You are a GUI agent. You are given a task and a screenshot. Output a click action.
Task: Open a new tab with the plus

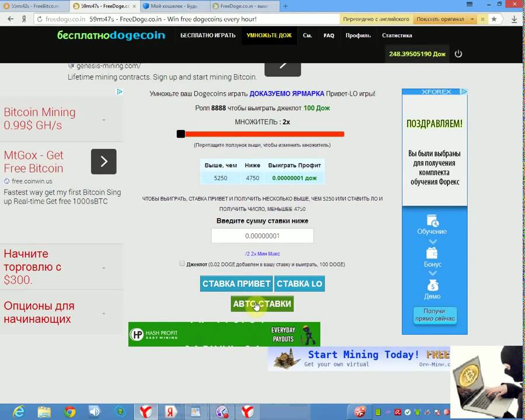click(285, 6)
